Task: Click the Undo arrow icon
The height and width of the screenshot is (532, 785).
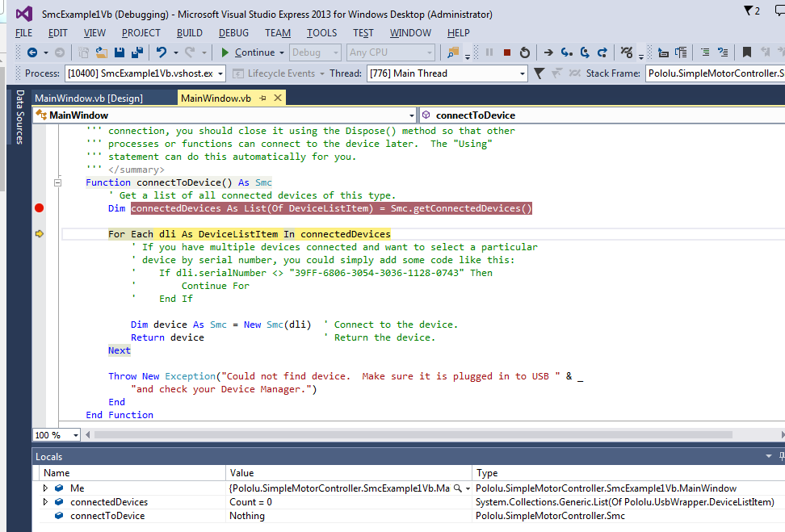Action: click(x=162, y=52)
